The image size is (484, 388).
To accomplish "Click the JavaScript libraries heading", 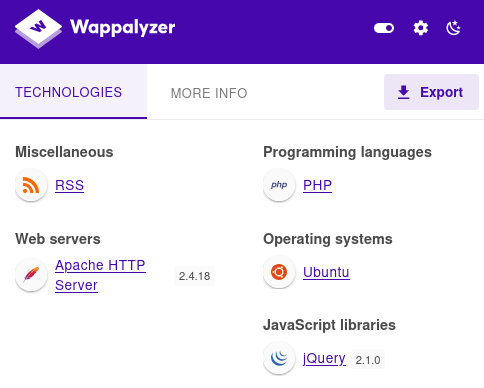I will tap(329, 325).
